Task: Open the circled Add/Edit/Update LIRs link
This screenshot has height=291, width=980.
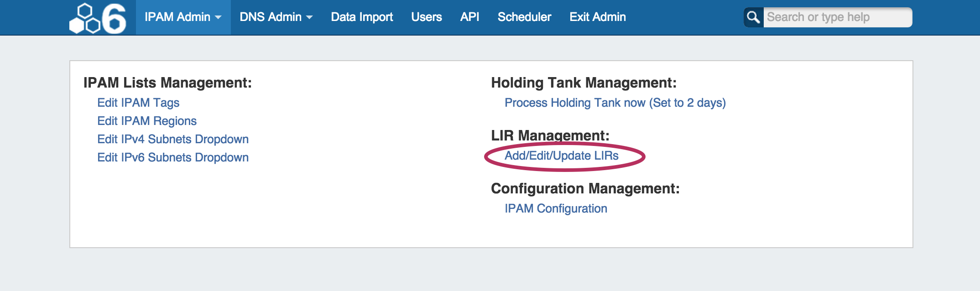Action: 561,156
